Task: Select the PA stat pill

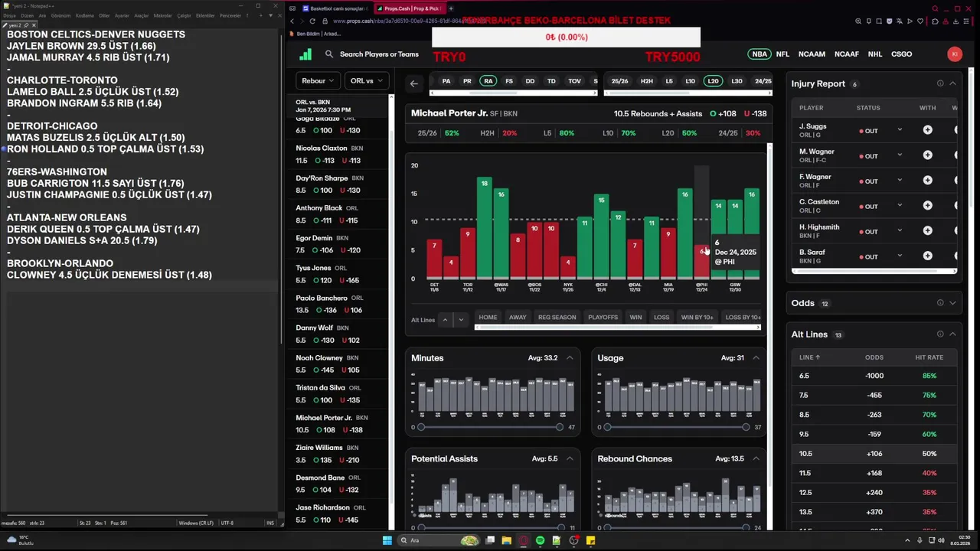Action: (446, 81)
